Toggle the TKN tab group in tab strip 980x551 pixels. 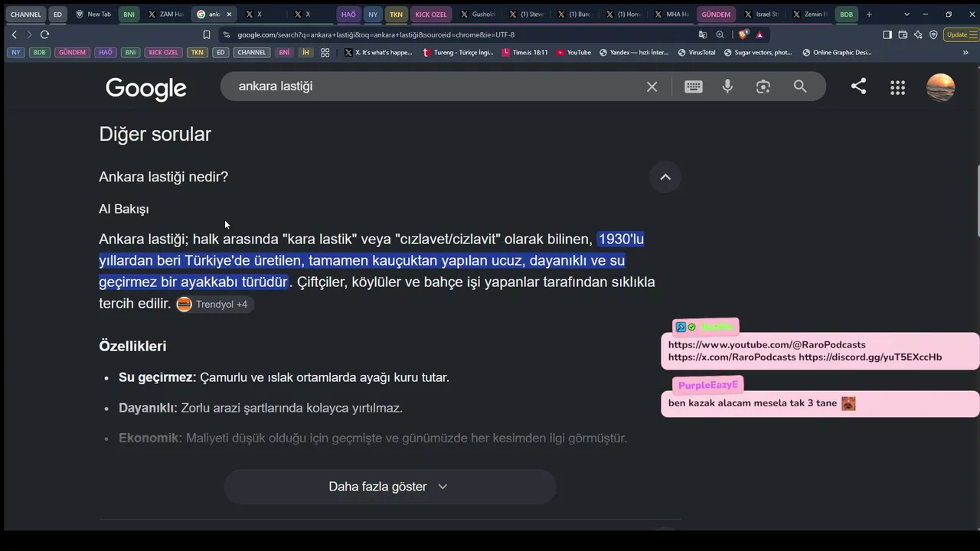click(396, 14)
